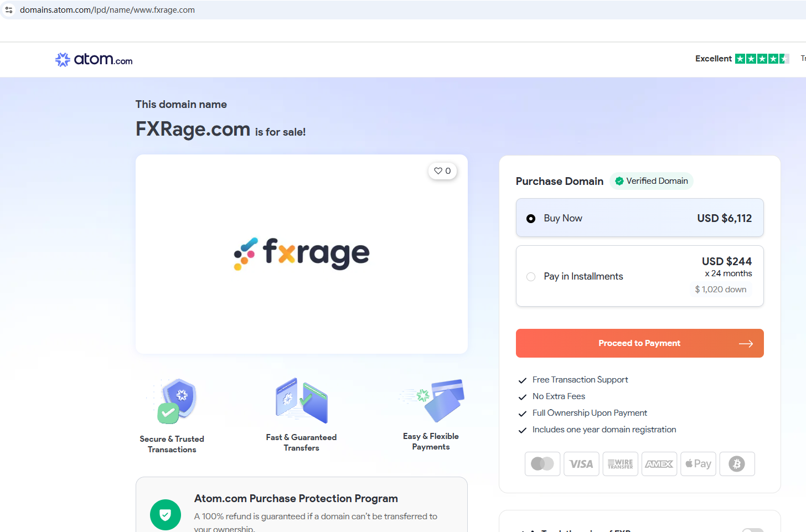Viewport: 806px width, 532px height.
Task: Select the Pay in Installments radio option
Action: (531, 277)
